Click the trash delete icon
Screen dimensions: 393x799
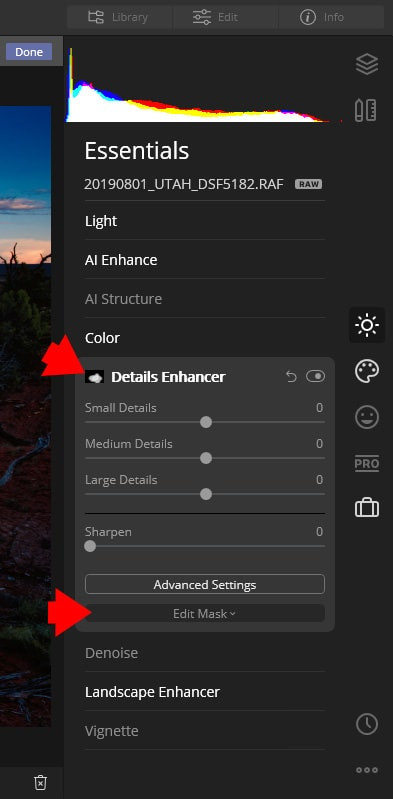tap(41, 782)
